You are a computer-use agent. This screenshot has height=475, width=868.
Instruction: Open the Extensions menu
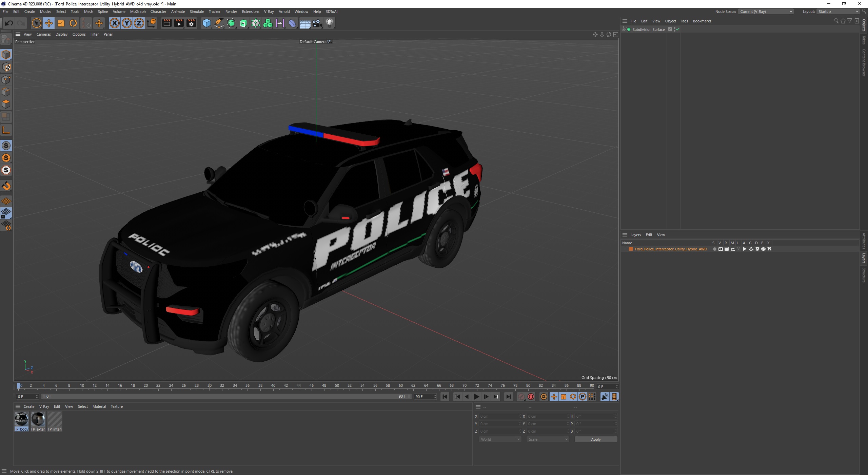251,12
